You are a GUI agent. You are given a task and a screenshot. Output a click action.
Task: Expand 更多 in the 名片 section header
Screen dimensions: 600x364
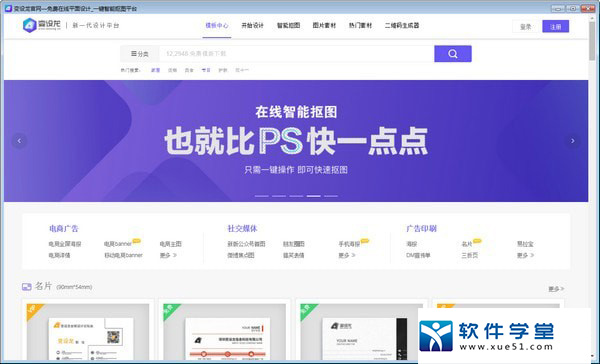coord(556,289)
